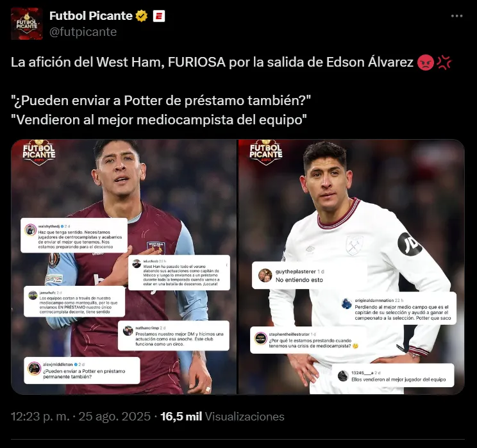Click the 25 ago. 2025 date text
This screenshot has width=477, height=448.
(x=114, y=417)
